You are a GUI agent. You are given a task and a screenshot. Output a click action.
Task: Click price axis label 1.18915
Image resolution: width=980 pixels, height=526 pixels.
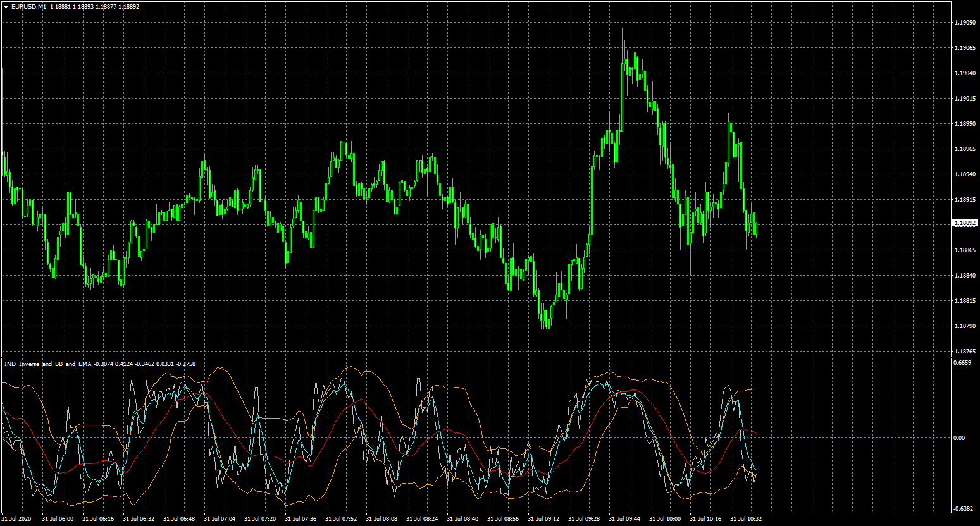[x=964, y=200]
